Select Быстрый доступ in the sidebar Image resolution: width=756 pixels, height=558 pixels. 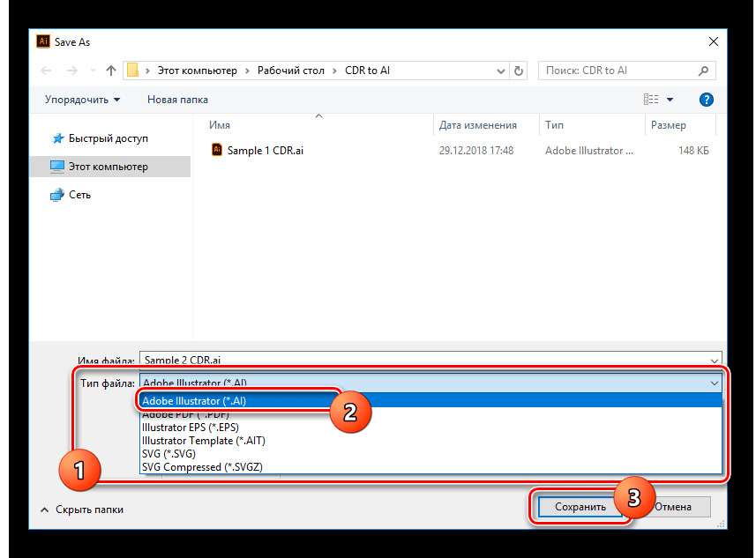(x=100, y=138)
